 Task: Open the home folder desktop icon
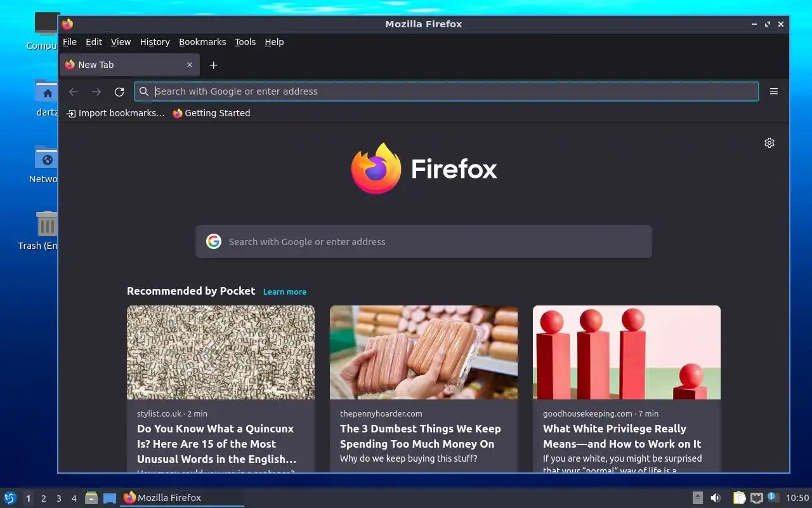coord(46,97)
